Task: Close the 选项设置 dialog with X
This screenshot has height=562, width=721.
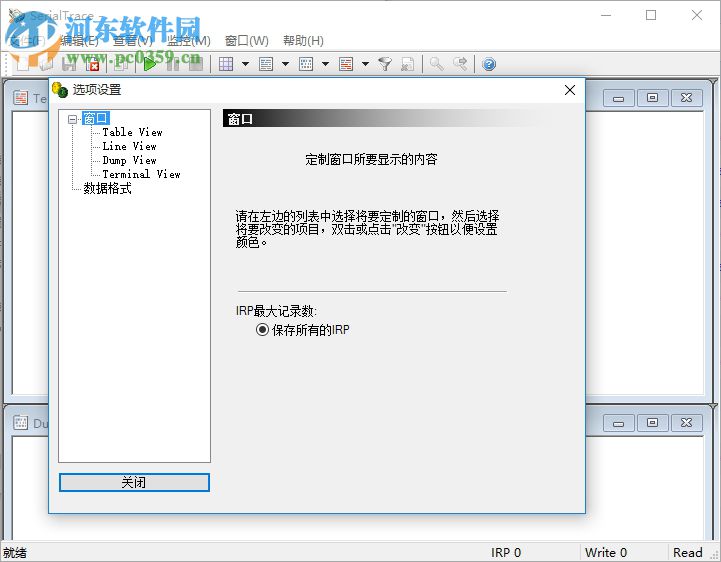Action: pyautogui.click(x=570, y=90)
